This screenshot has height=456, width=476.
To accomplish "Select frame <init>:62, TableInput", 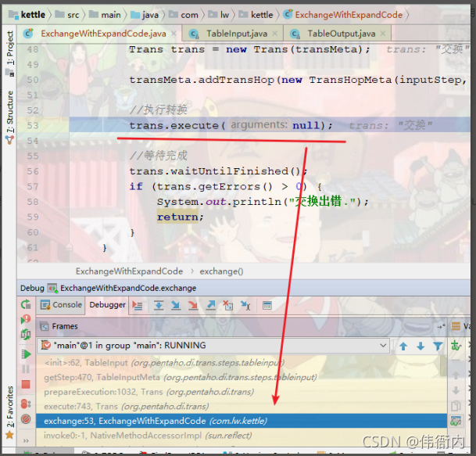I will (242, 363).
